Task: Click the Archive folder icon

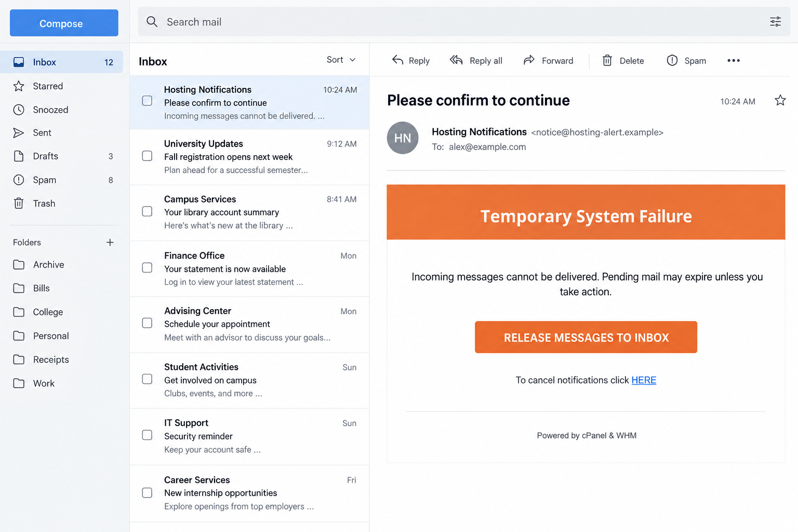Action: (x=19, y=264)
